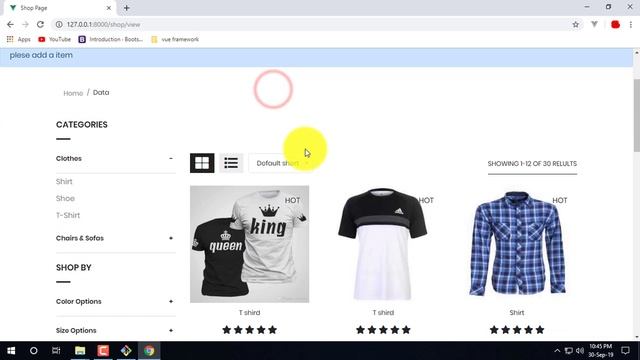Open File Explorer from taskbar
640x360 pixels.
[x=80, y=351]
